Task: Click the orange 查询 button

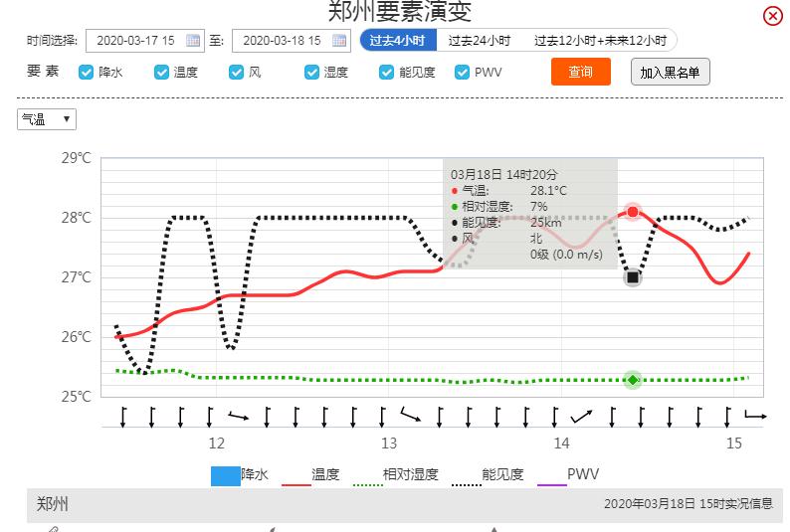Action: (581, 72)
